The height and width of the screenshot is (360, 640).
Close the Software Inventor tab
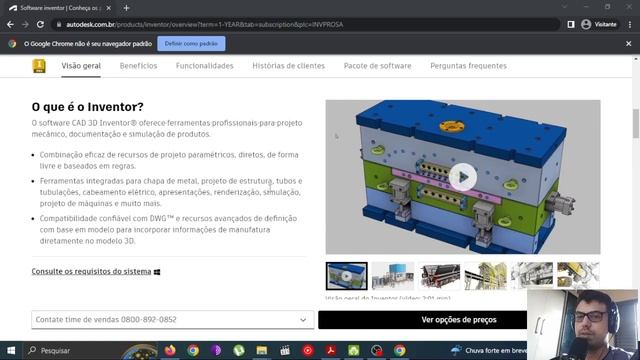point(109,8)
